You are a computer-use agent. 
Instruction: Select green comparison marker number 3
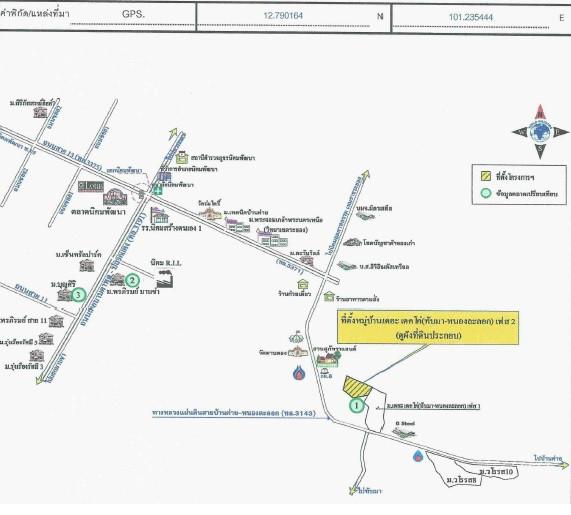pyautogui.click(x=78, y=294)
